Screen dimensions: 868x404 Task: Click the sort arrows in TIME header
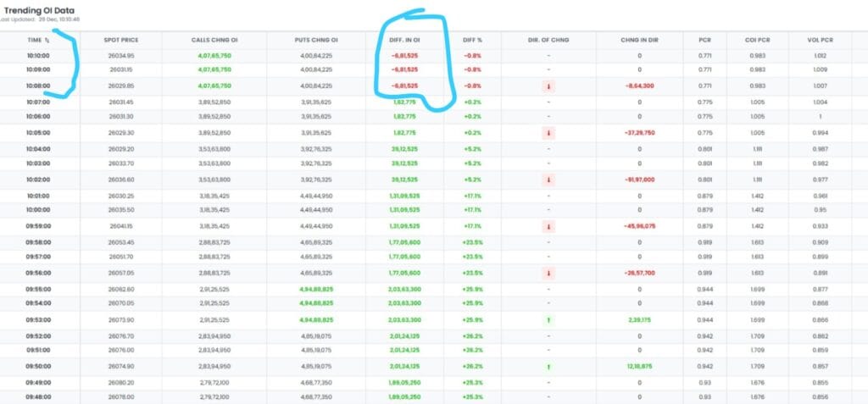pyautogui.click(x=47, y=40)
